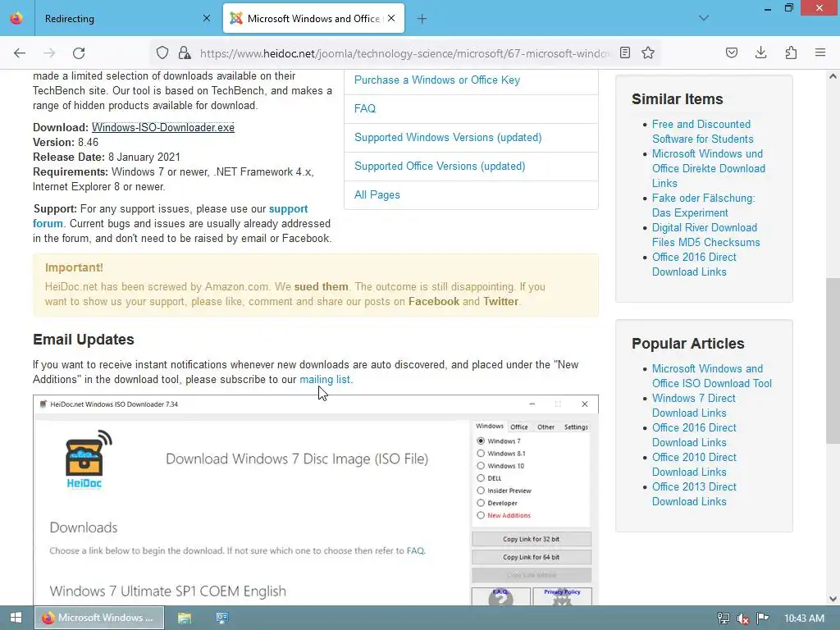840x630 pixels.
Task: Click Copy Link for 64 bit button
Action: tap(531, 557)
